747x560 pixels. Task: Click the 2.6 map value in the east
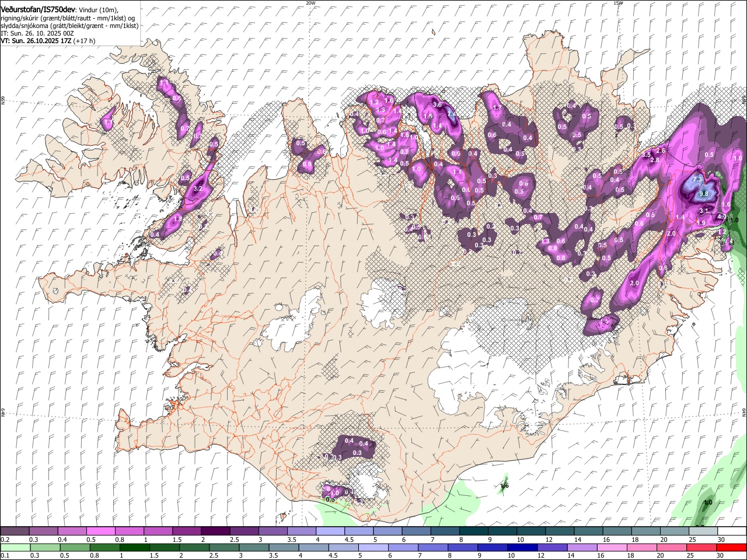pyautogui.click(x=661, y=151)
